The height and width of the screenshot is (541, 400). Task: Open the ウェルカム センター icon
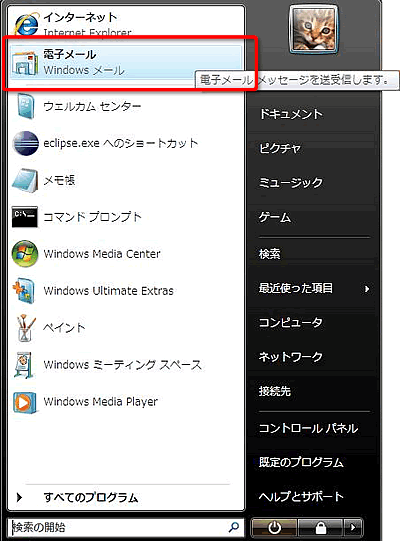click(25, 106)
